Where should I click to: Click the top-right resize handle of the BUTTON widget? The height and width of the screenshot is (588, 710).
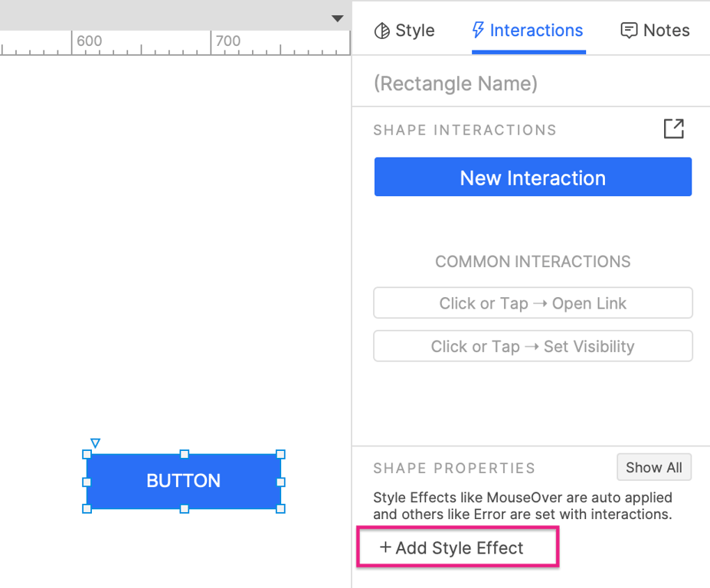point(280,454)
